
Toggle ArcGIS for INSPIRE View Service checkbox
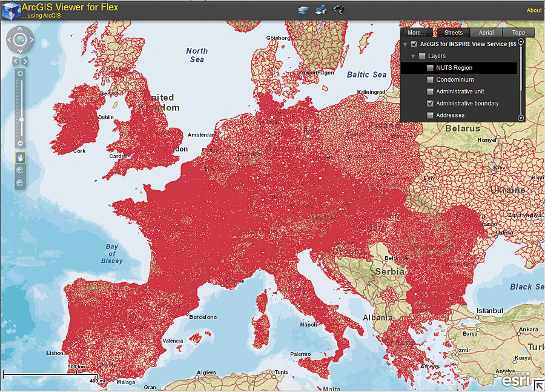pyautogui.click(x=414, y=44)
